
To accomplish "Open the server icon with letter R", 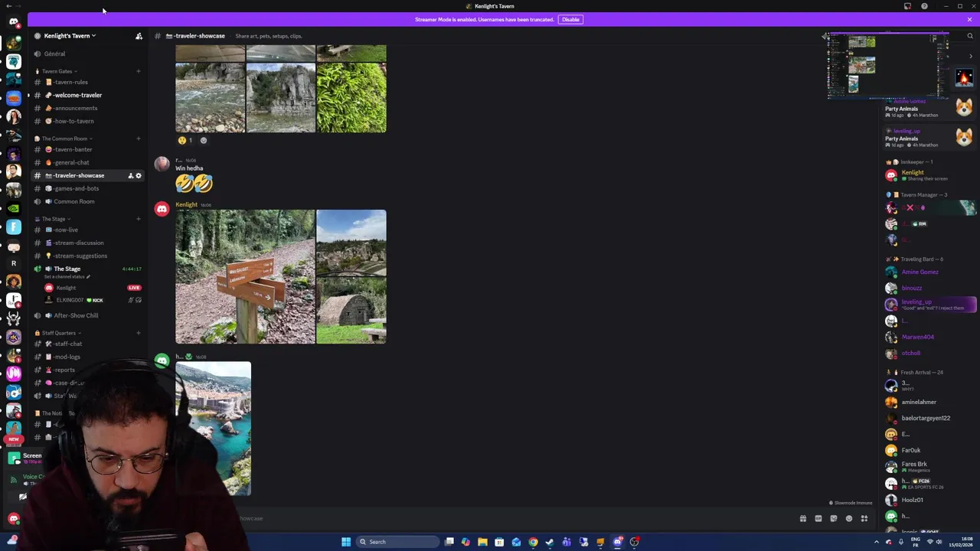I will click(14, 263).
